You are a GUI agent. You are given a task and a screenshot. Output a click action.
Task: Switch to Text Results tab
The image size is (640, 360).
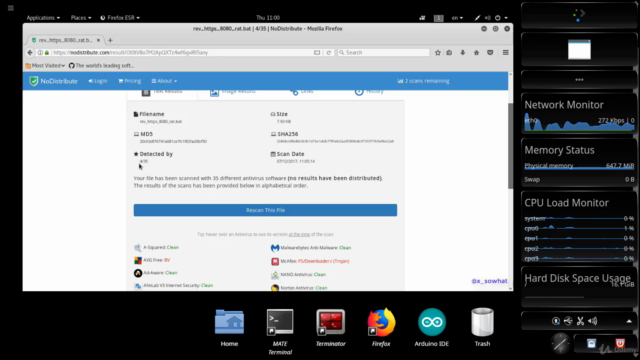(x=162, y=92)
